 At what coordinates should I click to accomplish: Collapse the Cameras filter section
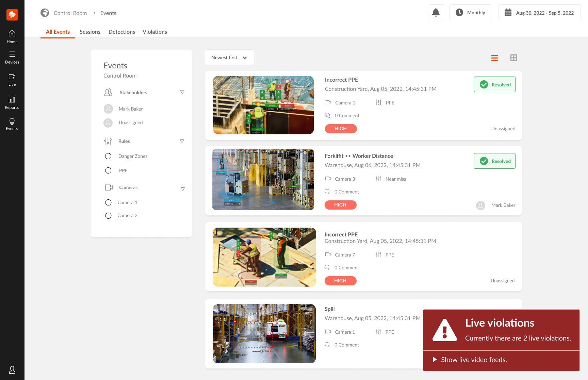pos(183,189)
